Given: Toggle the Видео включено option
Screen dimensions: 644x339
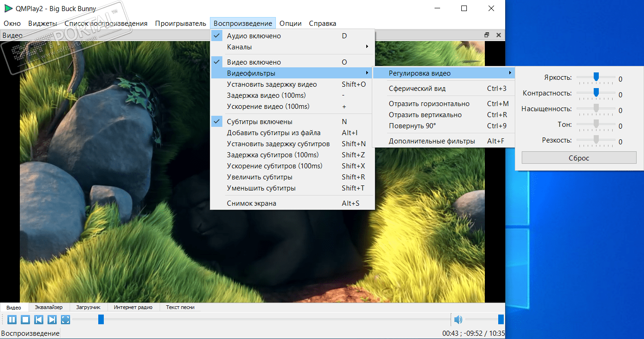Looking at the screenshot, I should click(x=292, y=62).
